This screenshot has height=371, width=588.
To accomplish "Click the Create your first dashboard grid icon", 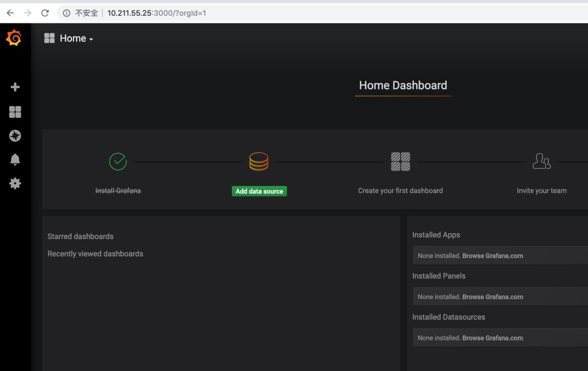I will pos(401,162).
